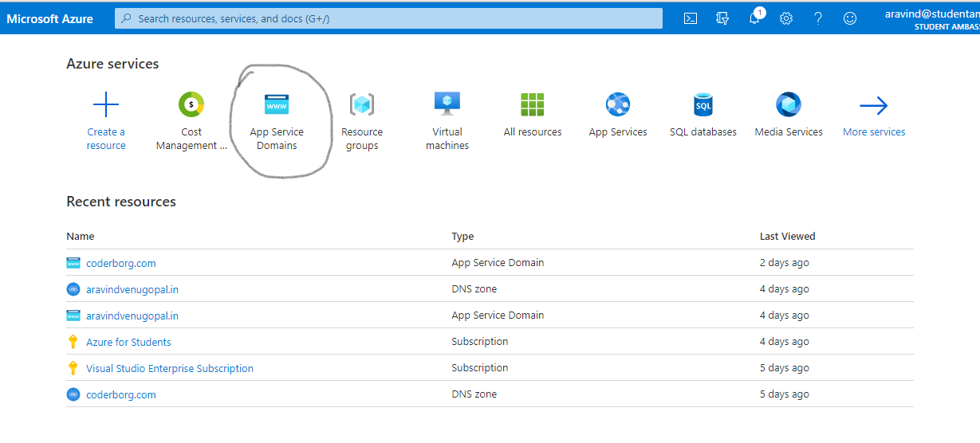Open the Feedback smiley icon

click(850, 18)
